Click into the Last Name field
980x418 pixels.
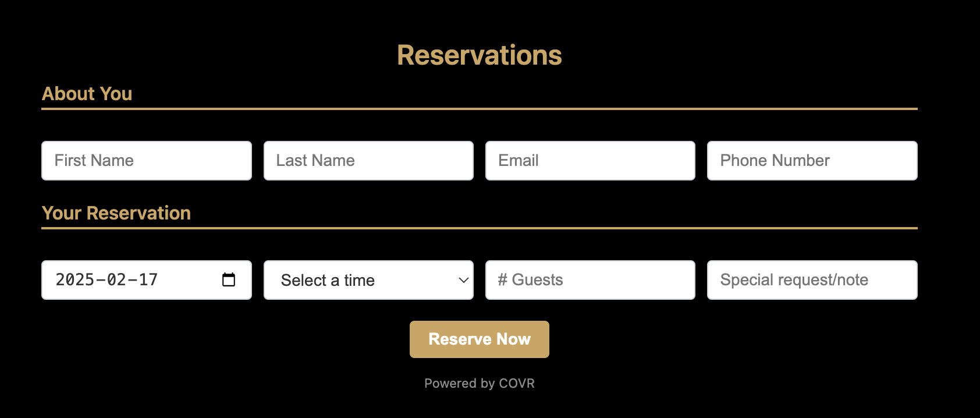tap(368, 161)
